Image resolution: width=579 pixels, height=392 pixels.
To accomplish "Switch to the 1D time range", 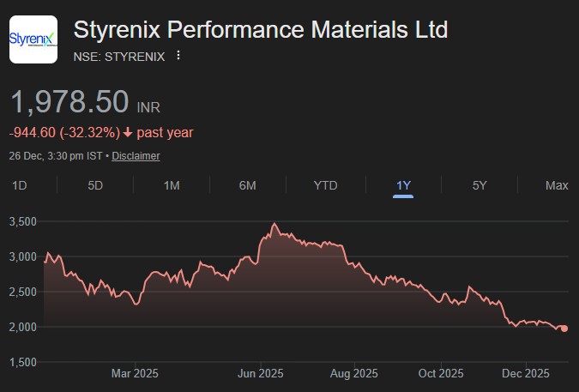I will tap(19, 185).
